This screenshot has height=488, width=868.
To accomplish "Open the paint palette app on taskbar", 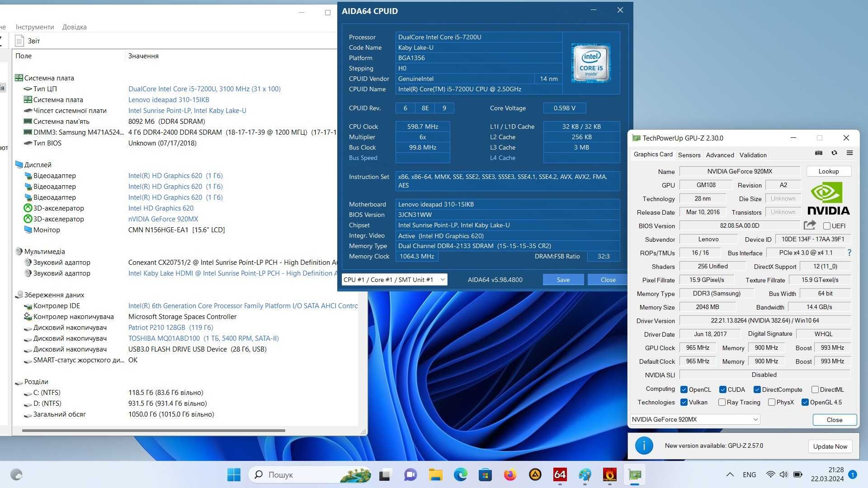I will click(x=585, y=474).
